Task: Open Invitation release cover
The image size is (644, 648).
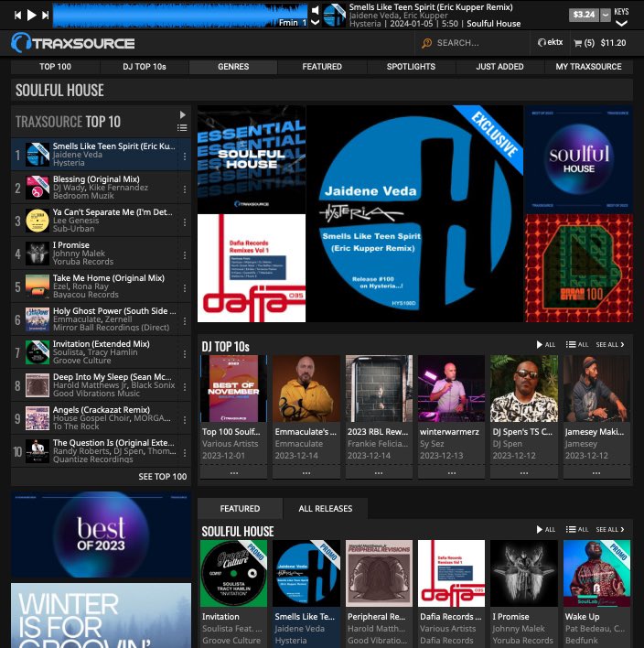Action: tap(234, 573)
